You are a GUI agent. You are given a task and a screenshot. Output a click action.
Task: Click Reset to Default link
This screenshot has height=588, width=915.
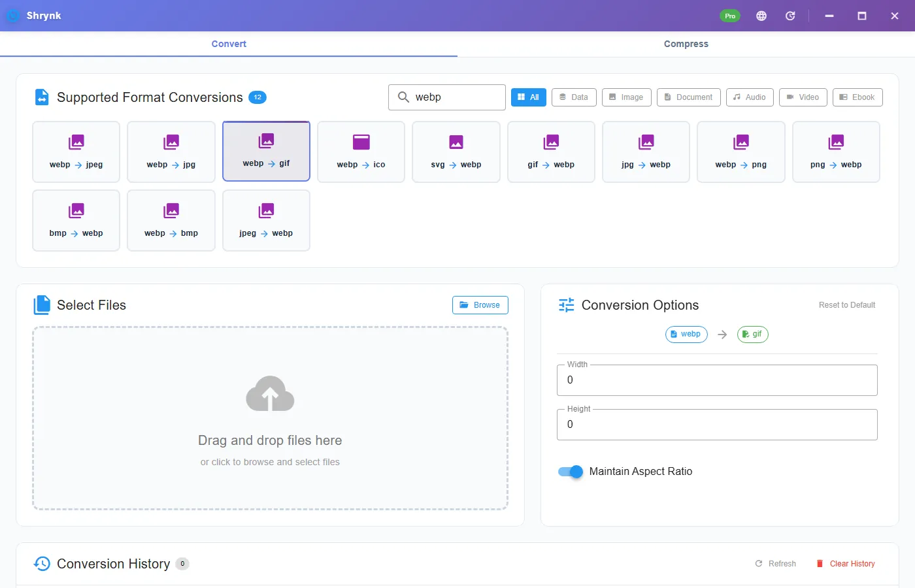tap(847, 305)
